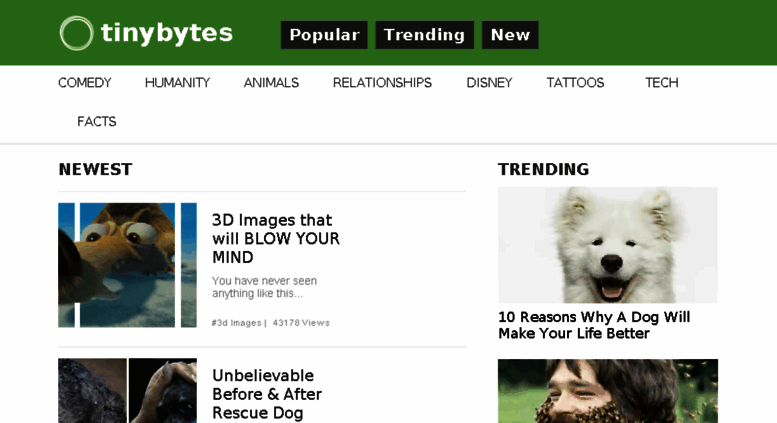Open '3D Images that will BLOW YOUR MIND' headline
The width and height of the screenshot is (777, 423).
tap(276, 239)
